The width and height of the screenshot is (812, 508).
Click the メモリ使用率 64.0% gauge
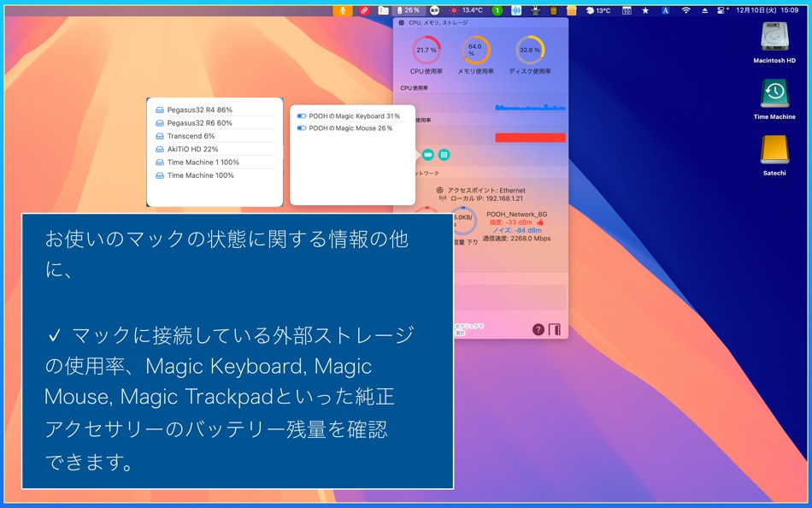click(475, 50)
